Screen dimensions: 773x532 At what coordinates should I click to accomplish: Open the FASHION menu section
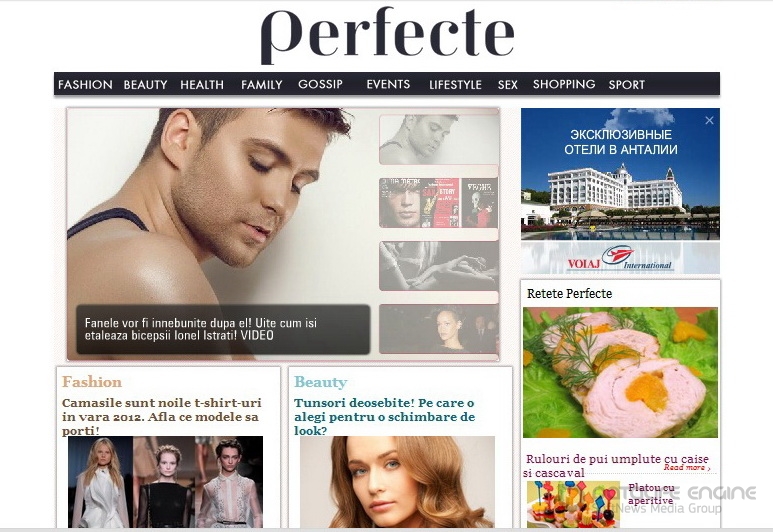(x=85, y=84)
